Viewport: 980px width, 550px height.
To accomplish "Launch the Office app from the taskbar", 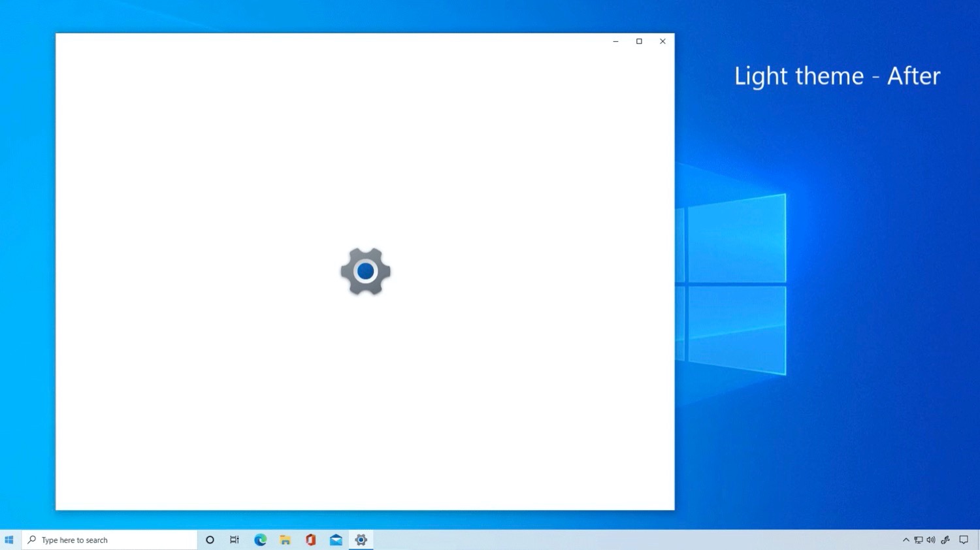I will [x=310, y=540].
